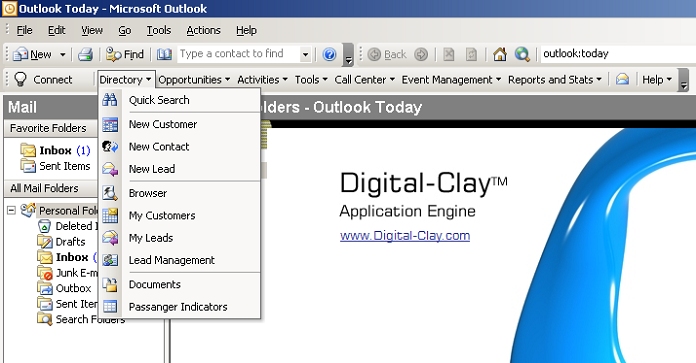The width and height of the screenshot is (696, 363).
Task: Click the Outbox folder icon
Action: click(45, 288)
